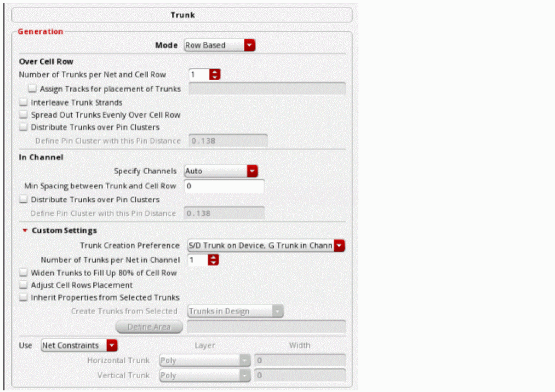
Task: Open the Trunks in Design dropdown
Action: coord(236,312)
